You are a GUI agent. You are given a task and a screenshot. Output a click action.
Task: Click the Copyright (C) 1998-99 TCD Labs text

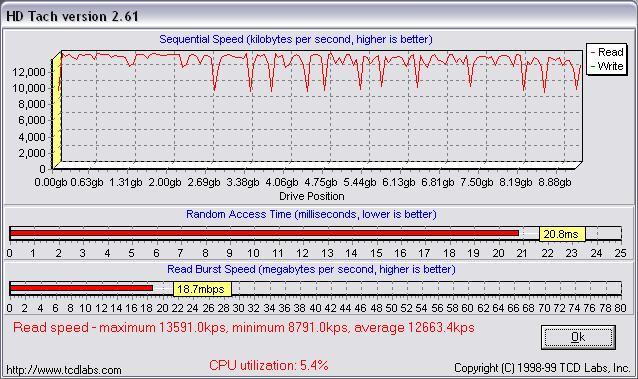tap(542, 368)
